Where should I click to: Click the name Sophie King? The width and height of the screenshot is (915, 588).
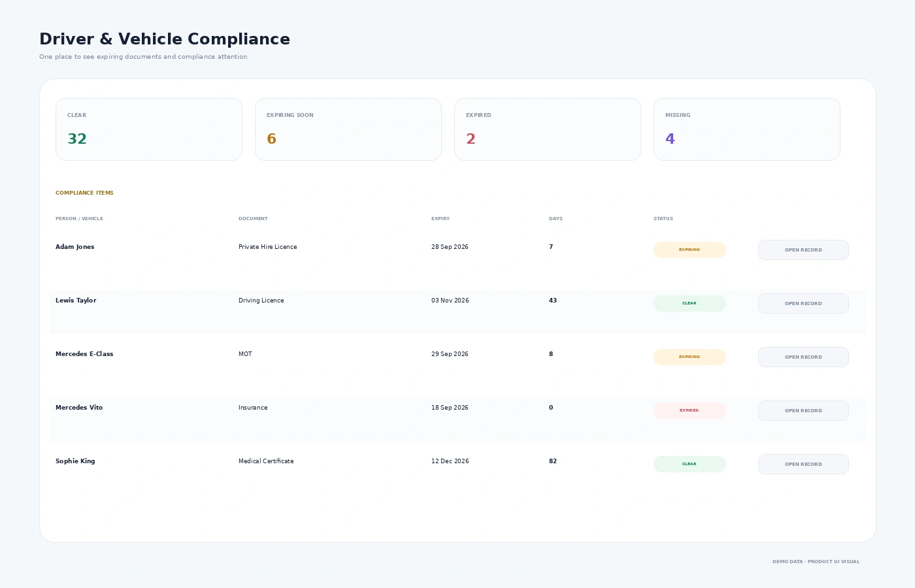coord(75,461)
